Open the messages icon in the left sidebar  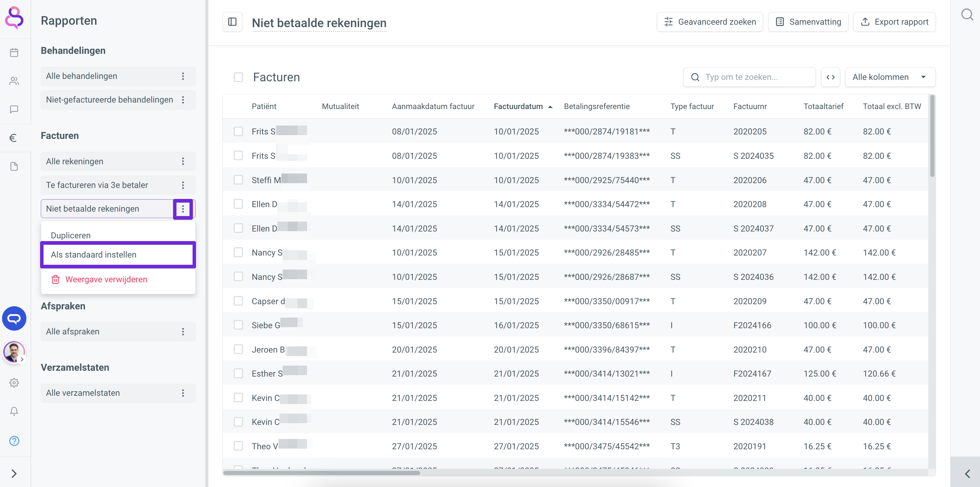[x=14, y=109]
